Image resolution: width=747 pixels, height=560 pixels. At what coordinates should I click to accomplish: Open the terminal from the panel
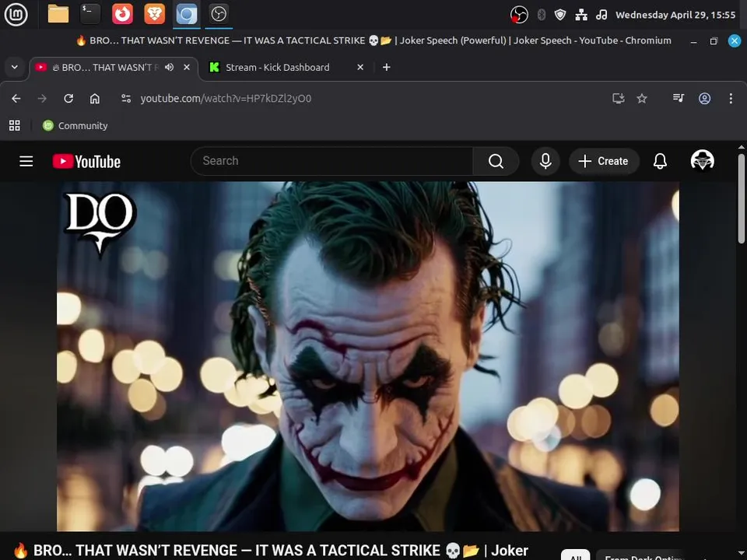click(x=90, y=14)
